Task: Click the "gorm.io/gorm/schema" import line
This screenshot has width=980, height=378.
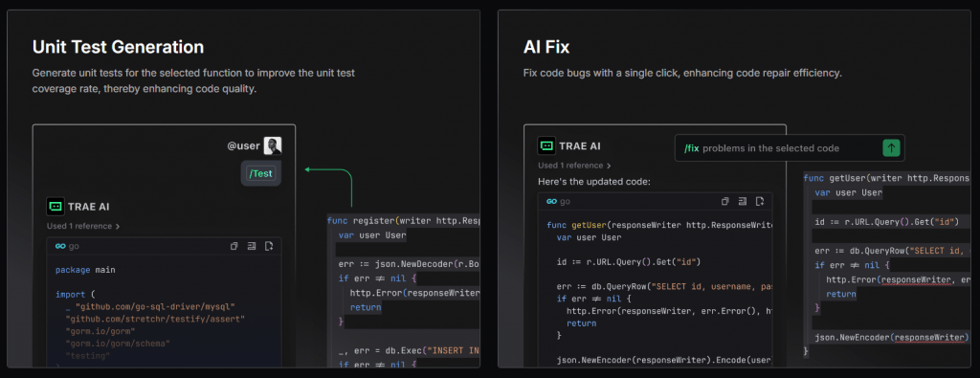Action: pyautogui.click(x=118, y=344)
